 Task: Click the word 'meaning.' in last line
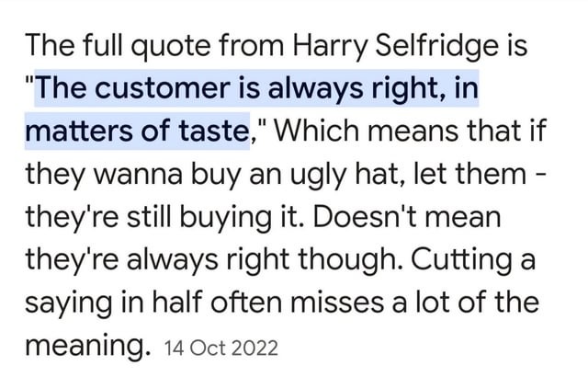click(x=88, y=346)
